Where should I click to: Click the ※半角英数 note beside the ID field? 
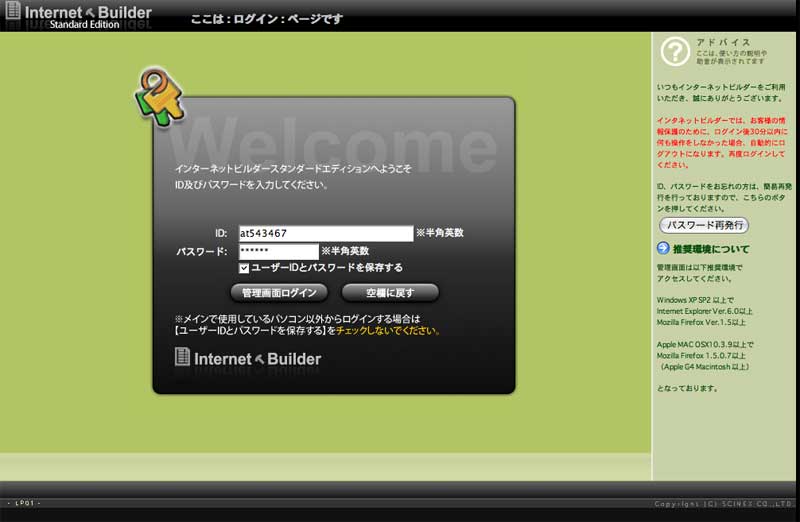coord(440,233)
